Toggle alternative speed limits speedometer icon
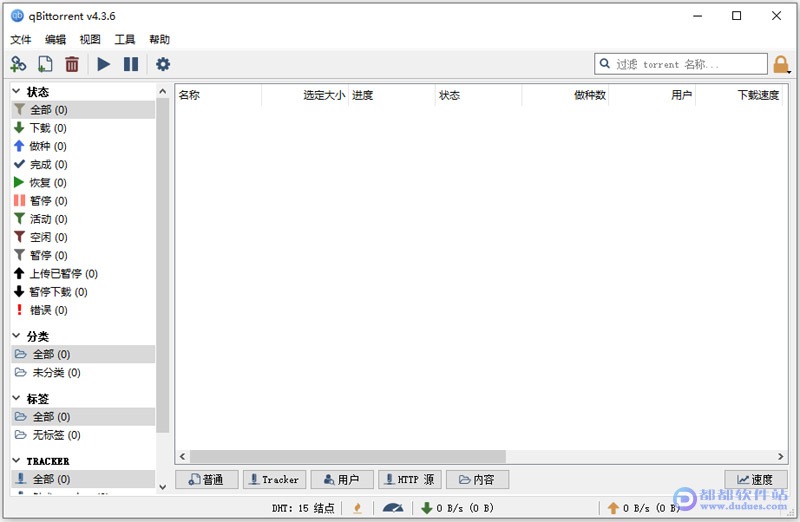This screenshot has height=522, width=800. 393,508
